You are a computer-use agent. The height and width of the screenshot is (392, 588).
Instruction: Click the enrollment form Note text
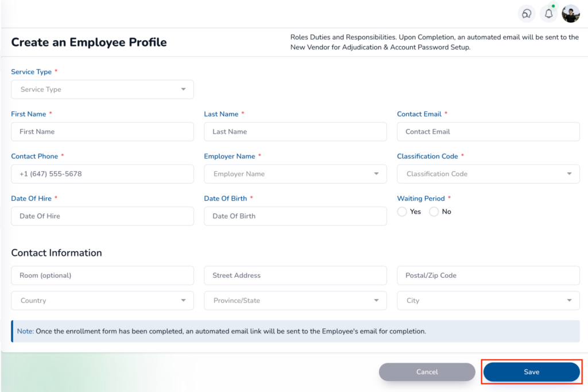(x=221, y=331)
